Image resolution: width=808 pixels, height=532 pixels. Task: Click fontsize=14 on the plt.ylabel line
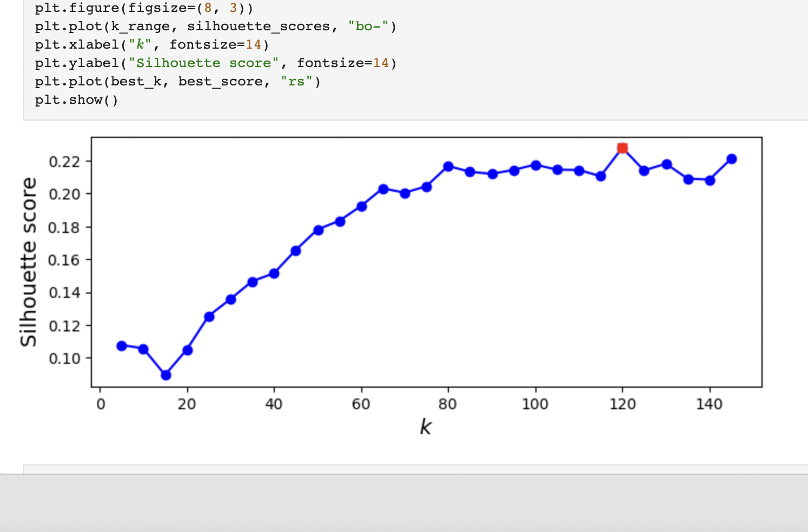(343, 63)
